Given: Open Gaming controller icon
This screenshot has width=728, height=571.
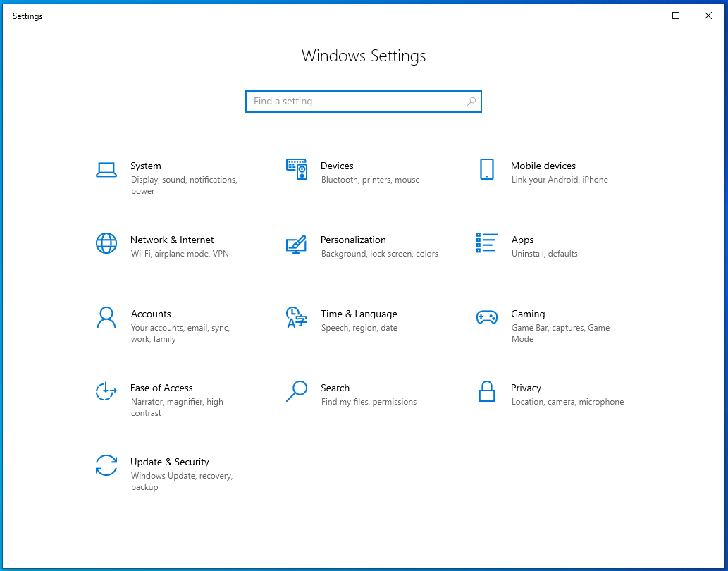Looking at the screenshot, I should click(x=486, y=317).
